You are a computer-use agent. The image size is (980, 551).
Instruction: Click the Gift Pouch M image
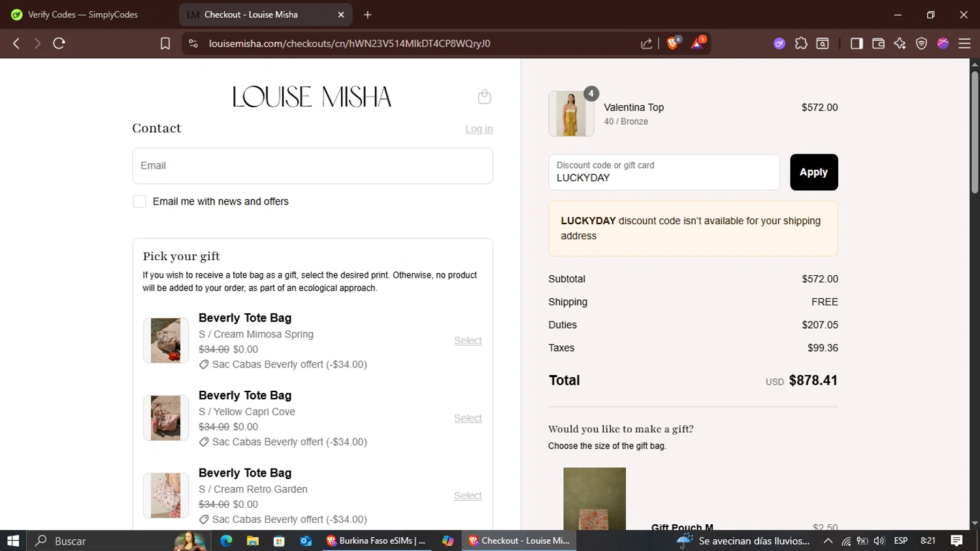(x=595, y=498)
